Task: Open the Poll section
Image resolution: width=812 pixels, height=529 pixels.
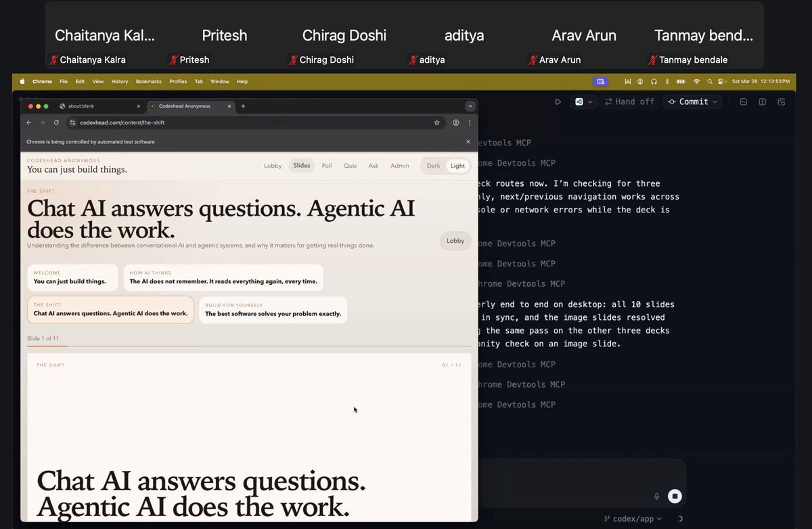Action: click(327, 166)
